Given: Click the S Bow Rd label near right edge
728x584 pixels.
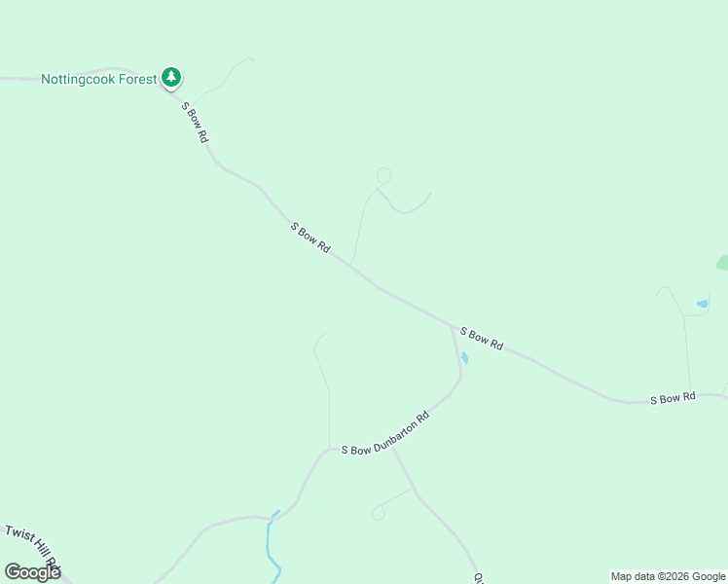Looking at the screenshot, I should tap(673, 398).
